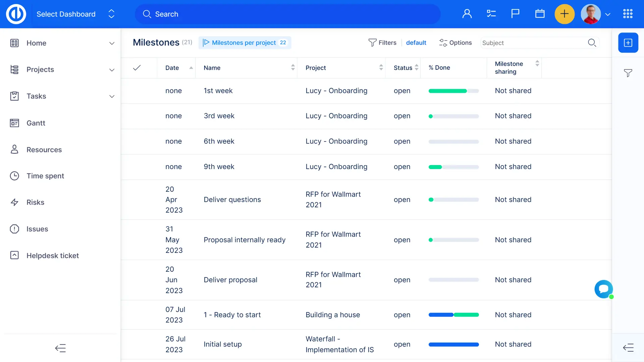Open the calendar icon in header
The image size is (644, 362).
[540, 14]
